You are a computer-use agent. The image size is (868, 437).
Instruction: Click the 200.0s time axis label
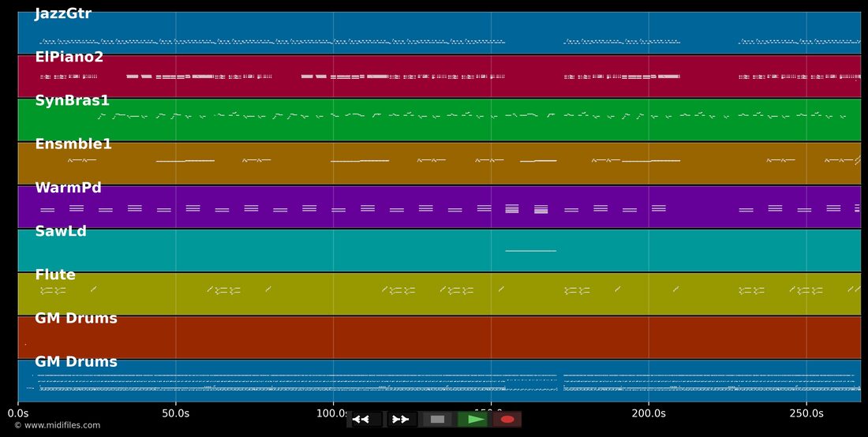[x=649, y=413]
